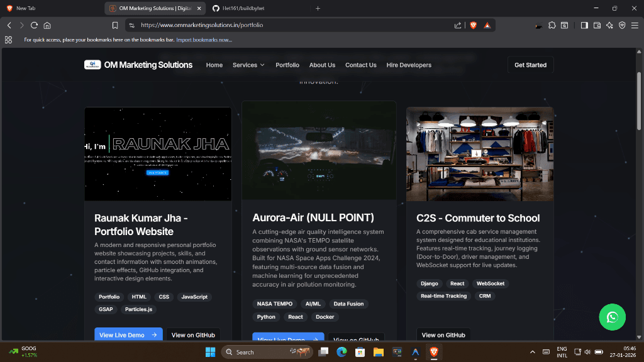Click the Brave Leo AI sparkle icon

pyautogui.click(x=609, y=25)
